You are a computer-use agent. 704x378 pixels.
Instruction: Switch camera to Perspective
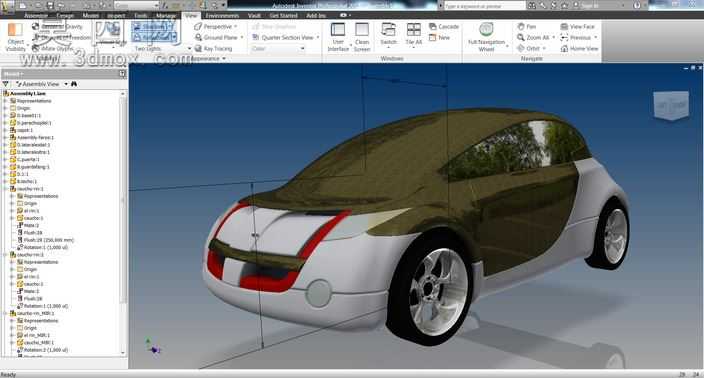[212, 26]
